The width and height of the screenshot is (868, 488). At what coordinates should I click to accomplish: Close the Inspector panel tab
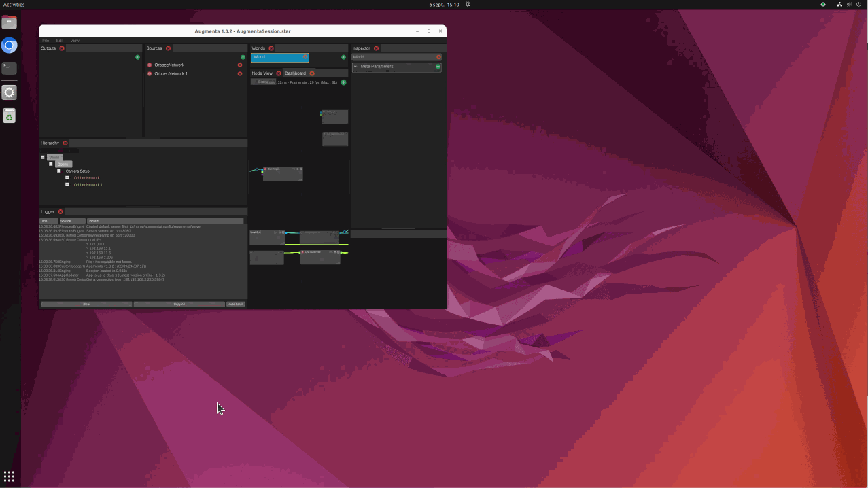tap(376, 48)
